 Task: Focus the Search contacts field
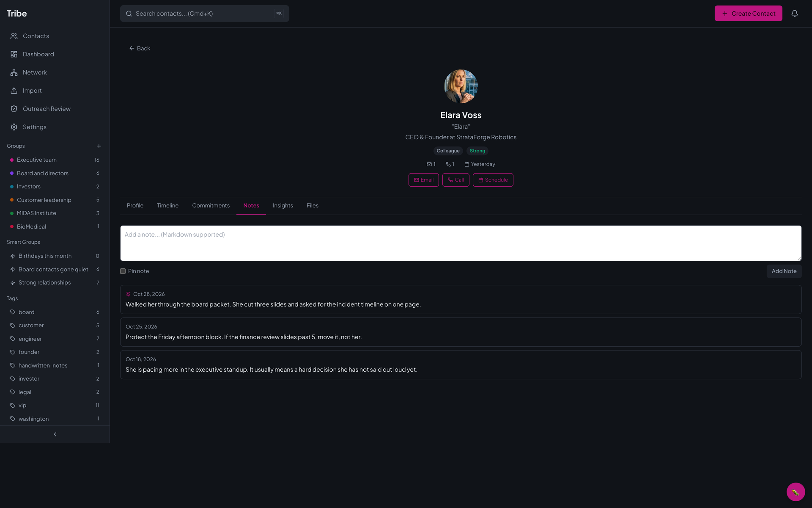pos(204,14)
